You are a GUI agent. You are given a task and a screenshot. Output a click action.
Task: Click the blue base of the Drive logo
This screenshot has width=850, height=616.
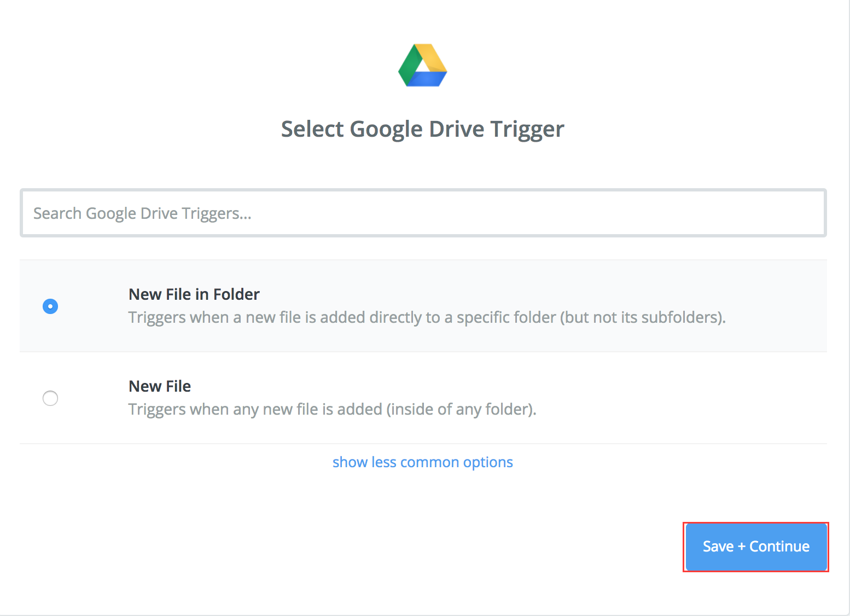(x=428, y=79)
